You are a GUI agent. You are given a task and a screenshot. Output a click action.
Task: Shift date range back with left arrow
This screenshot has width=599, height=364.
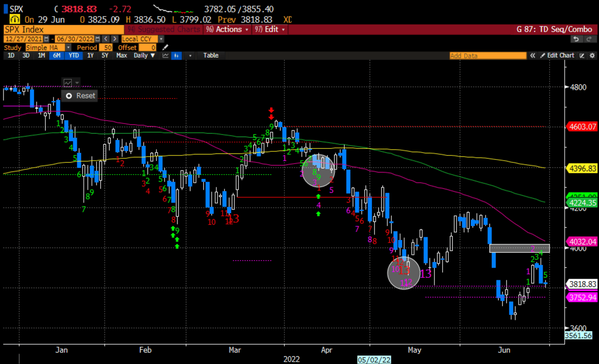pyautogui.click(x=105, y=39)
